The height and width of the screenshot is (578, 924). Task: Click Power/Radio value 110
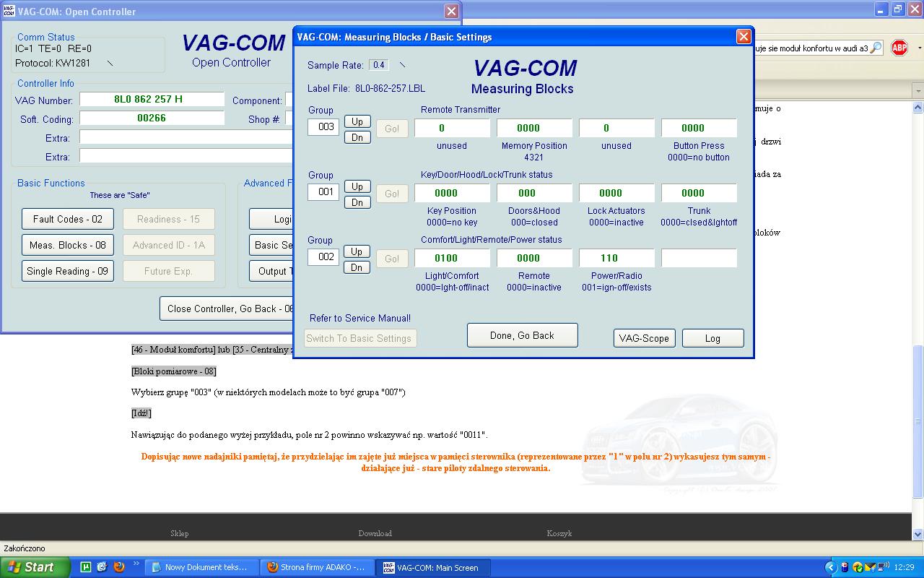click(616, 258)
